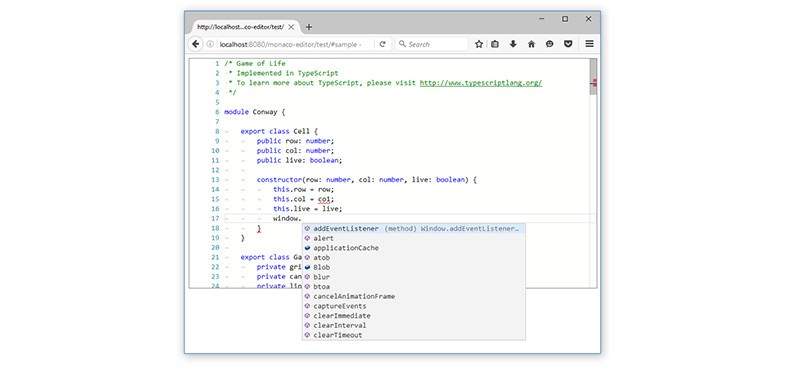Click the browser back arrow button
This screenshot has height=370, width=785.
[196, 44]
